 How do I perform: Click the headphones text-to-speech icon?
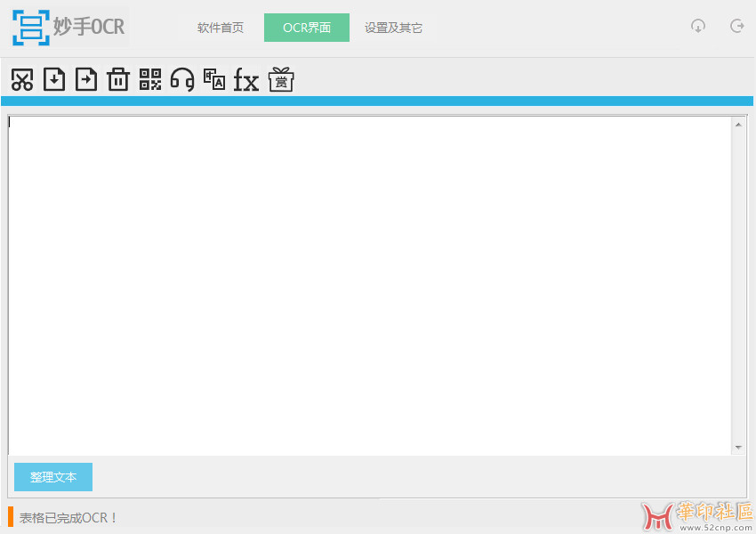coord(182,80)
